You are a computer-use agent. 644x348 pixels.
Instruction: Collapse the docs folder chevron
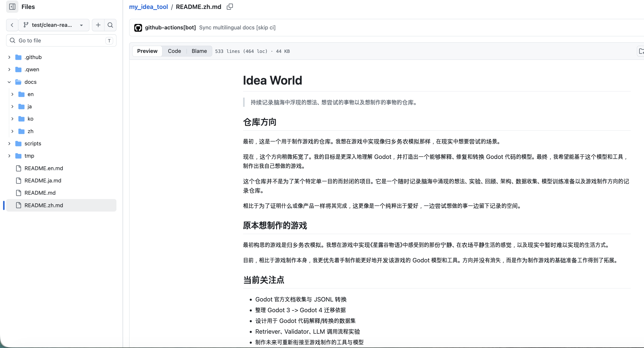point(9,82)
